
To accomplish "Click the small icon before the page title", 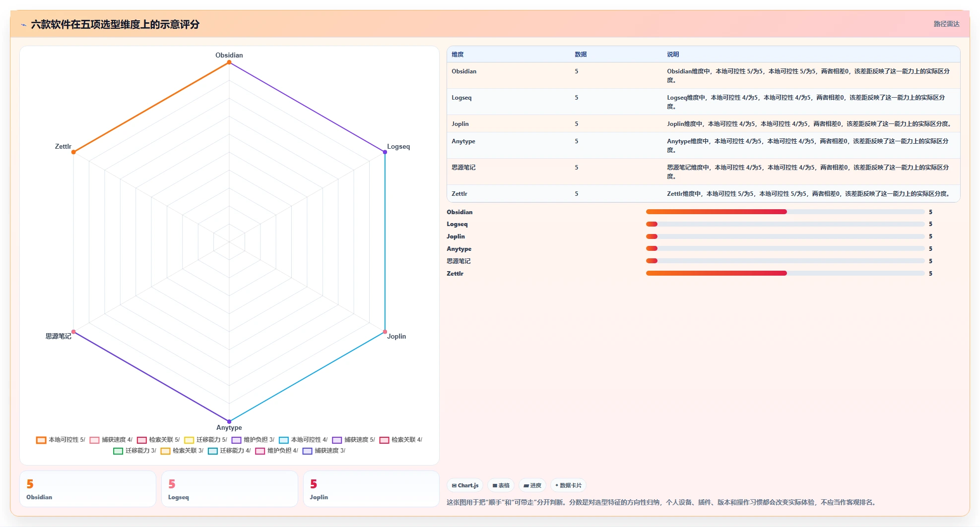I will (x=23, y=25).
